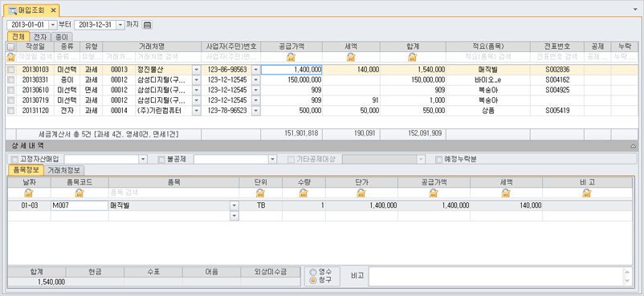Click the M007 item code field
The width and height of the screenshot is (644, 296).
[x=79, y=205]
